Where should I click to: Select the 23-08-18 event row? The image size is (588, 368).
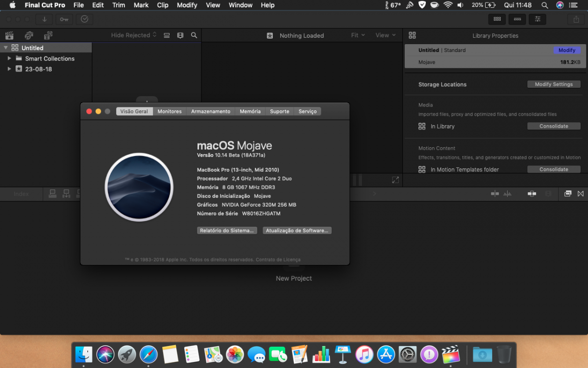[x=46, y=69]
